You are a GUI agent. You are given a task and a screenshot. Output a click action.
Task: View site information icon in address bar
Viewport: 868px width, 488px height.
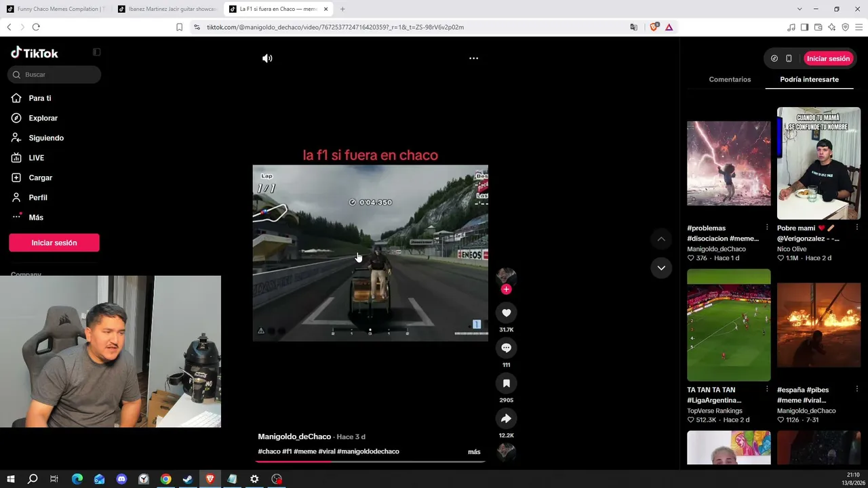coord(197,27)
